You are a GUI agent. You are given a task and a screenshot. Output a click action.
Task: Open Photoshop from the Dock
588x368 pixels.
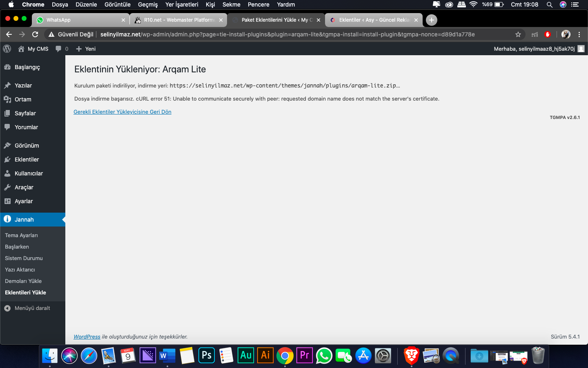pos(207,355)
